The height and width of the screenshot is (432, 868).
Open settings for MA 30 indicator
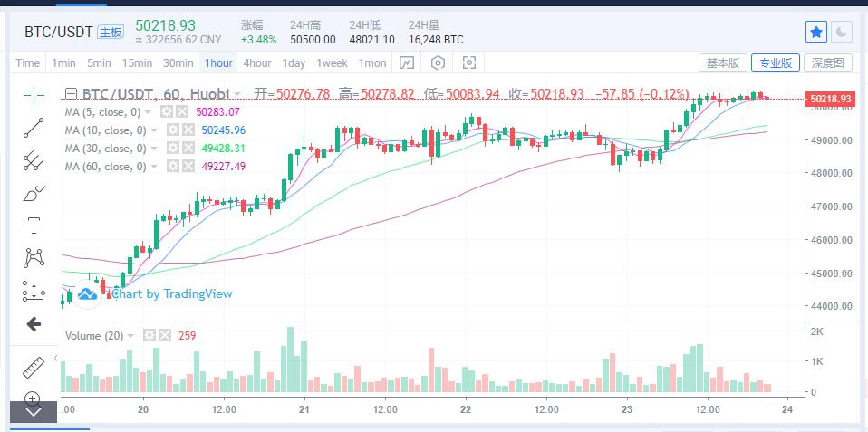click(173, 149)
